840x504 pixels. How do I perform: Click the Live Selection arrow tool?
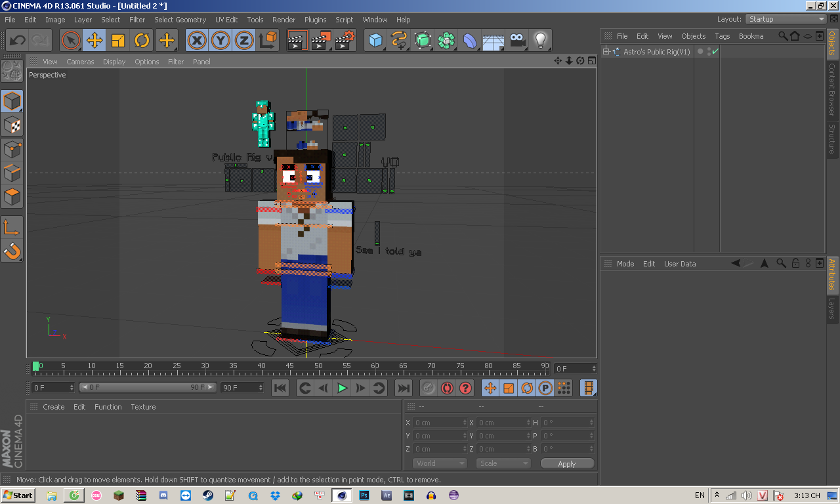tap(71, 41)
